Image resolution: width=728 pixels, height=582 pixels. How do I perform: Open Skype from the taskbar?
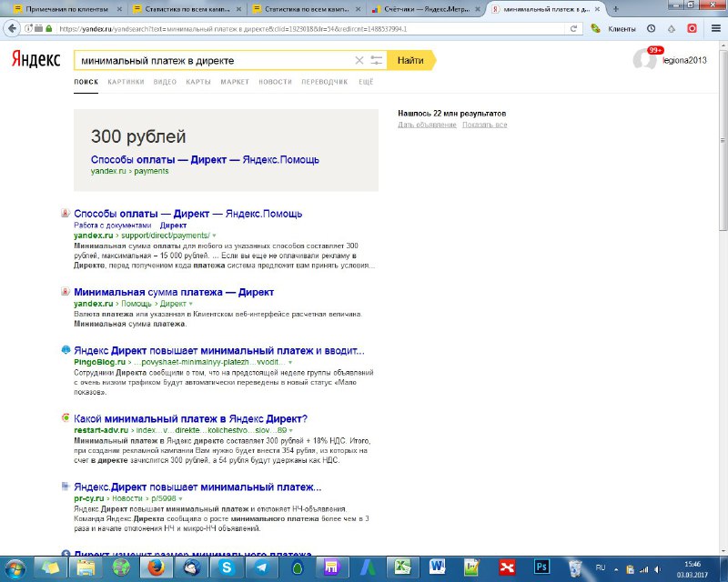tap(227, 567)
